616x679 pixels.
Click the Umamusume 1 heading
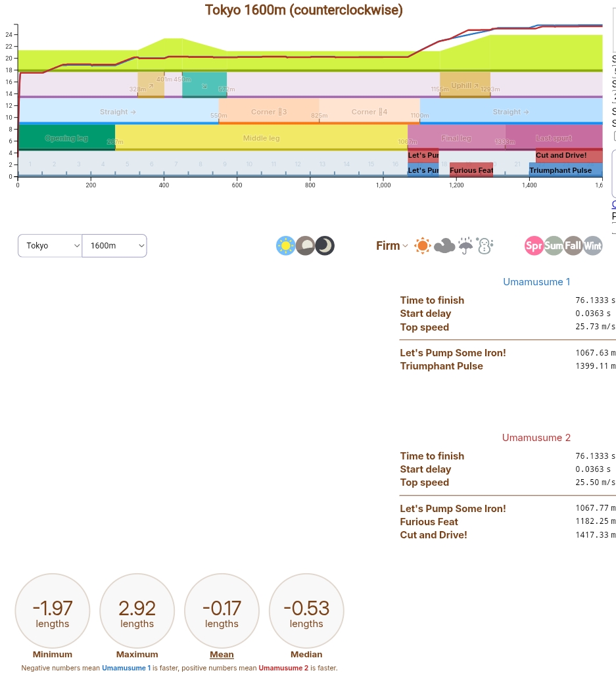pyautogui.click(x=536, y=282)
